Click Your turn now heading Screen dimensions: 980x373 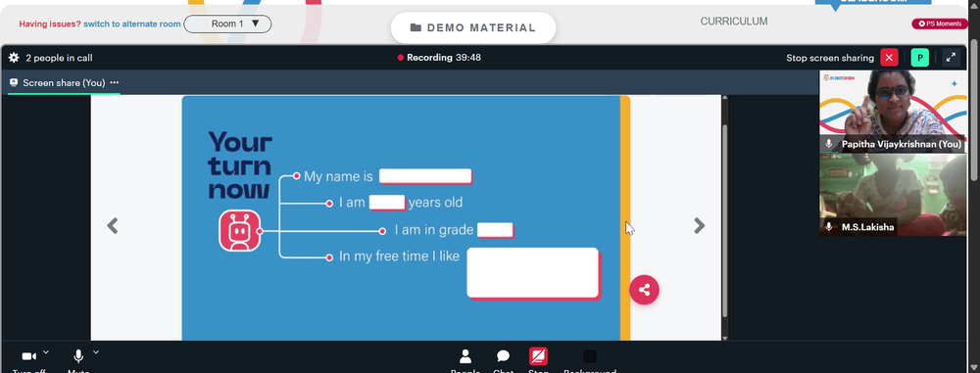click(240, 164)
